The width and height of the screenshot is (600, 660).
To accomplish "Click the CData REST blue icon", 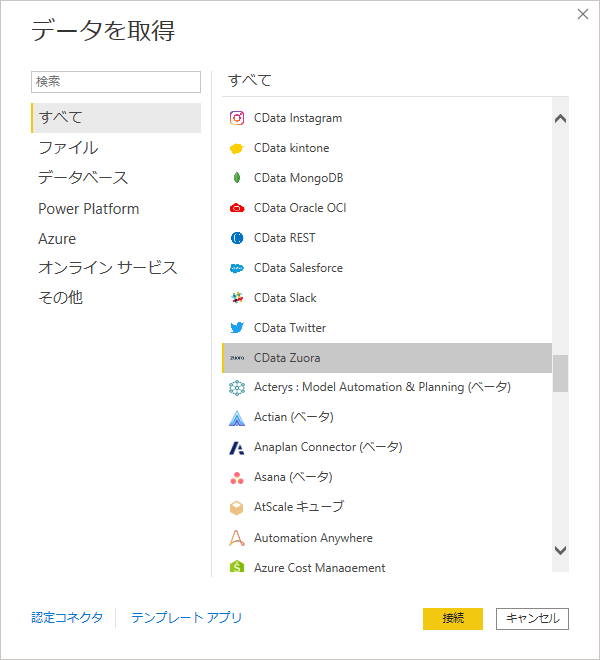I will coord(237,238).
